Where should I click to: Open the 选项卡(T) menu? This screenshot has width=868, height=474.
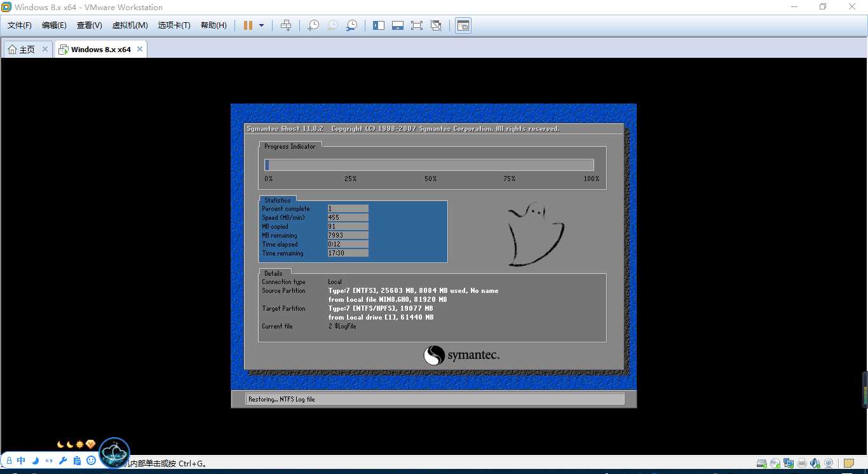coord(174,25)
